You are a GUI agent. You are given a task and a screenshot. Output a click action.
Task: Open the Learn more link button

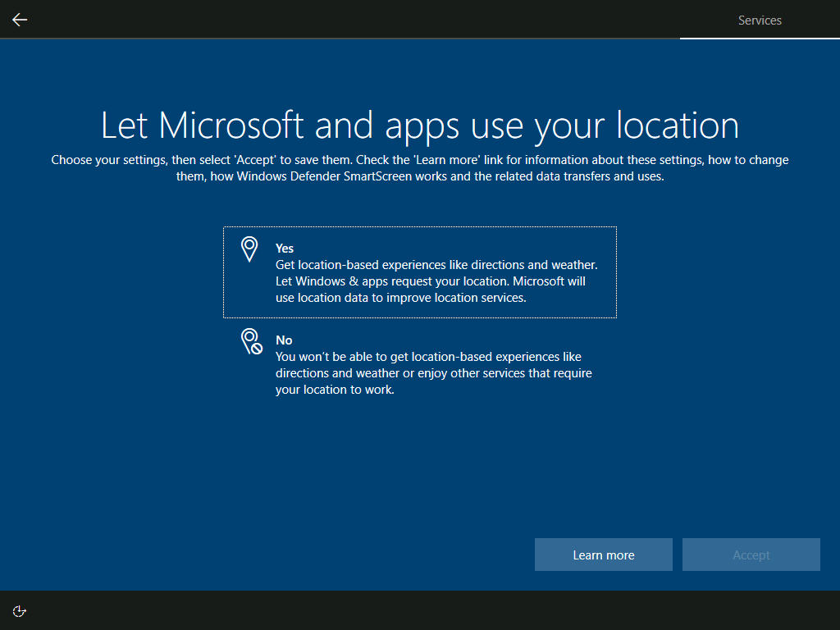(x=603, y=555)
